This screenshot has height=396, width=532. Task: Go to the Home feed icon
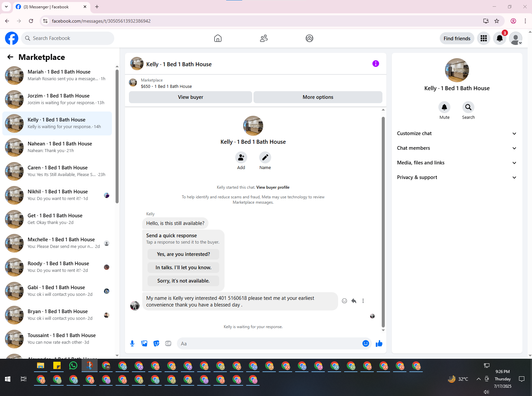(x=218, y=38)
